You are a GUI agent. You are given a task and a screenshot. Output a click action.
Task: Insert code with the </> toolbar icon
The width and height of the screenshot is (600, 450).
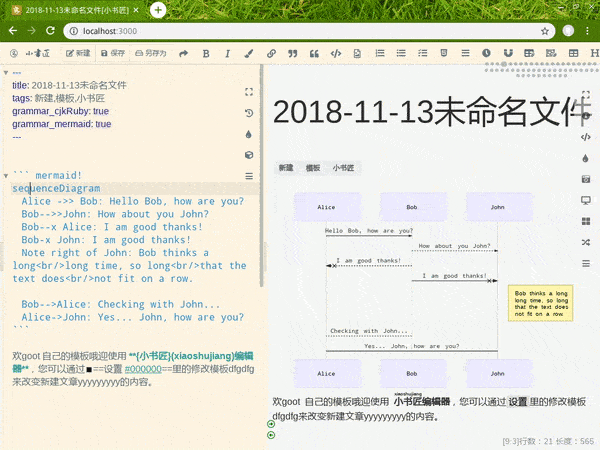click(336, 54)
